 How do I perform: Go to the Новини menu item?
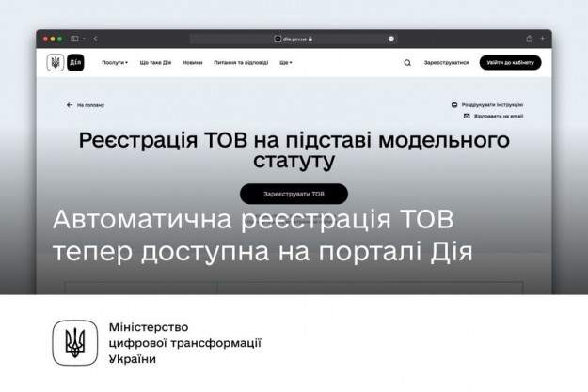[193, 63]
